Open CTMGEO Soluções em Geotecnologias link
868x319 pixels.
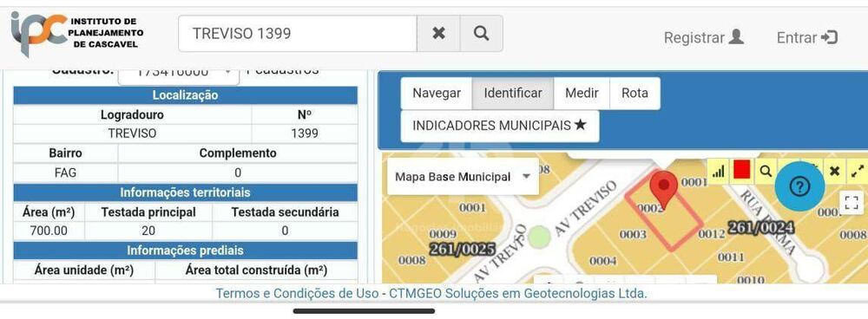pos(517,294)
